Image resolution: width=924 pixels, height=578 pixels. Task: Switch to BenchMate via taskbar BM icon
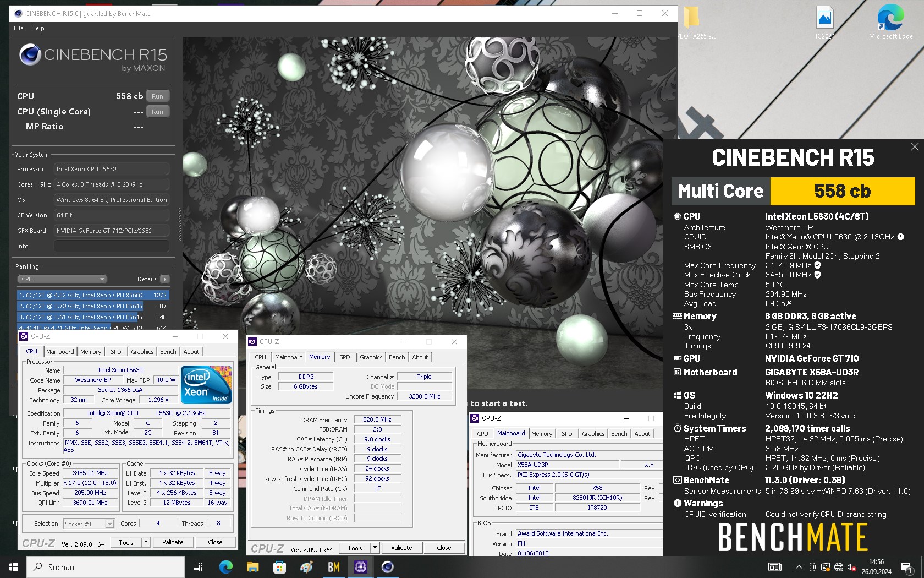pos(333,567)
